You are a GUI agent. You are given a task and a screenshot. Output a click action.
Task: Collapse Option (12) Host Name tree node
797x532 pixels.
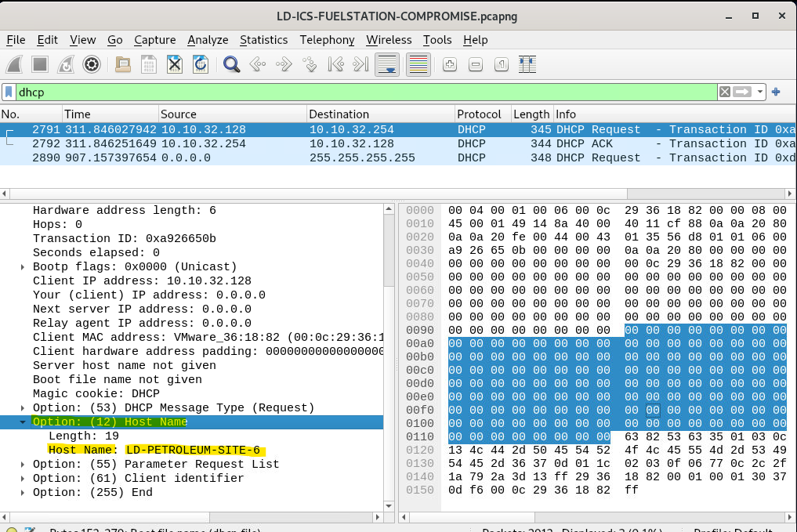[x=24, y=422]
